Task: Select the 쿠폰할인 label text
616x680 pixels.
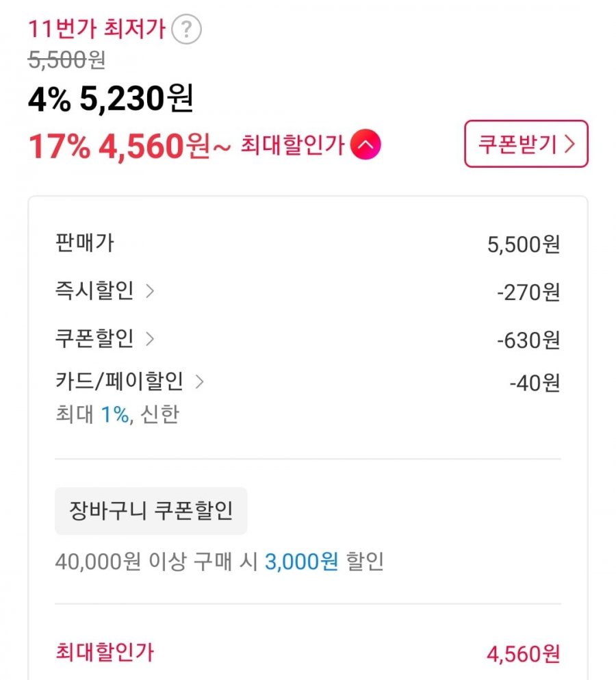Action: click(x=94, y=339)
